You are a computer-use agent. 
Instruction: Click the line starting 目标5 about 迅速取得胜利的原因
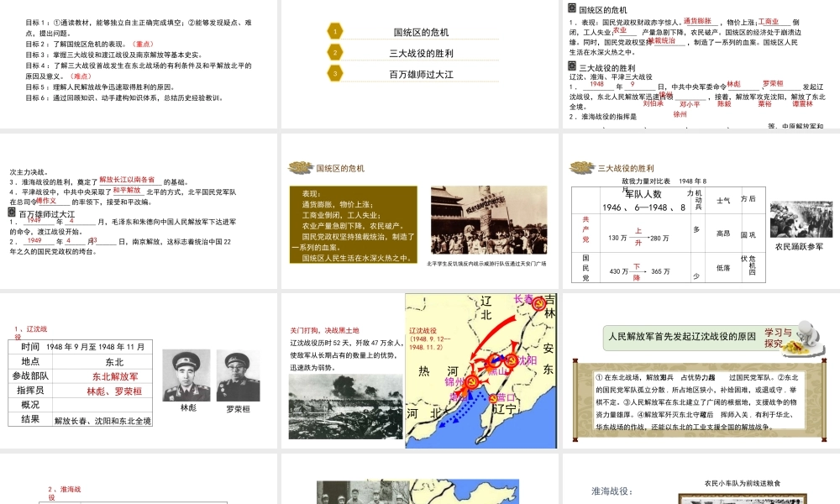(100, 87)
